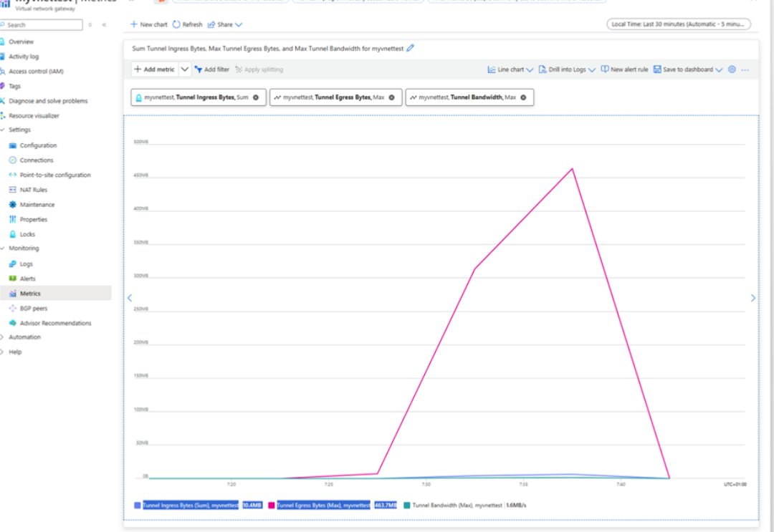The image size is (774, 532).
Task: Click the Logs icon
Action: pyautogui.click(x=13, y=263)
